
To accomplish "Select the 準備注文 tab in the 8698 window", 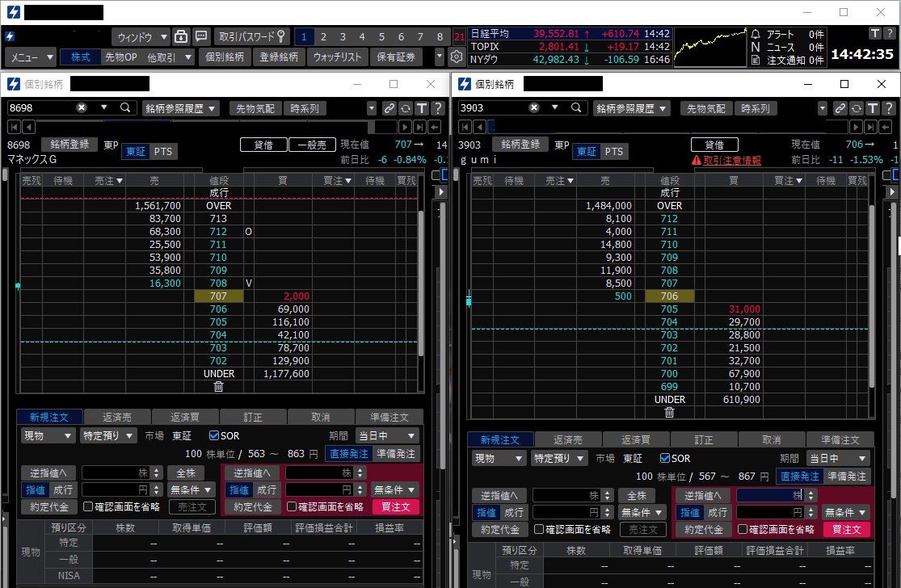I will tap(389, 418).
